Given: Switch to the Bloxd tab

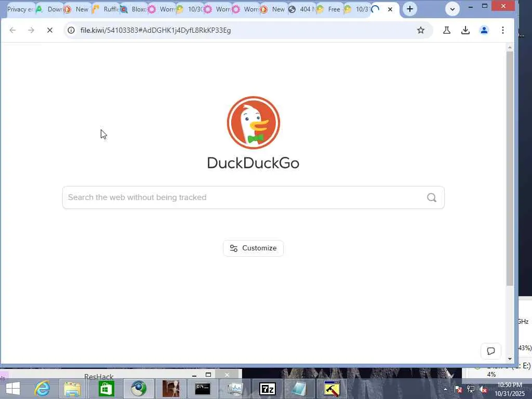Looking at the screenshot, I should click(134, 9).
